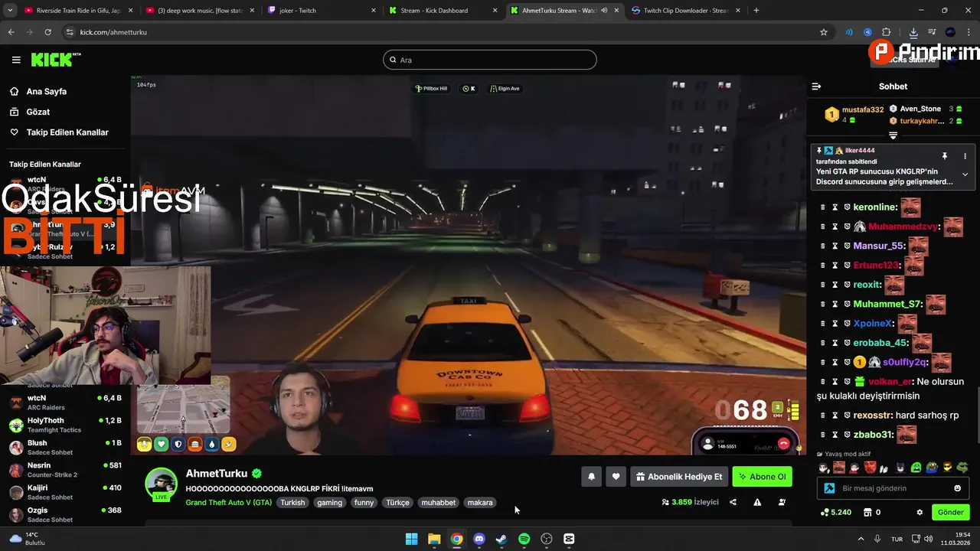Send message with Gönder button

950,512
